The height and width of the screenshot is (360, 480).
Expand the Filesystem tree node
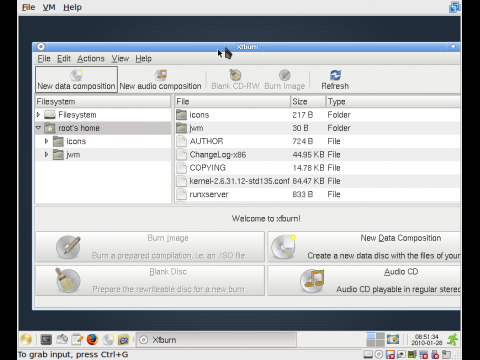38,115
